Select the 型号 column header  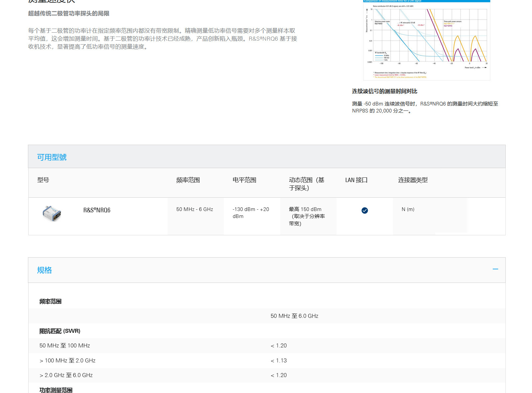43,180
